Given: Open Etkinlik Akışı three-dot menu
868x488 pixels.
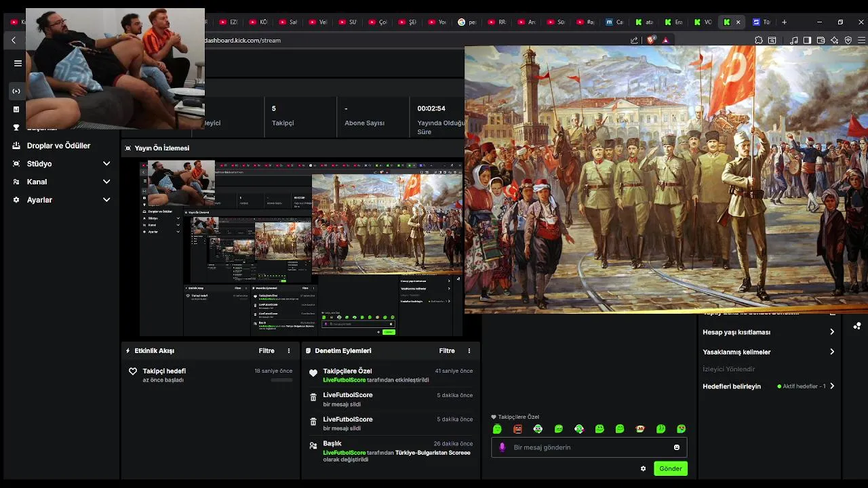Looking at the screenshot, I should [289, 351].
